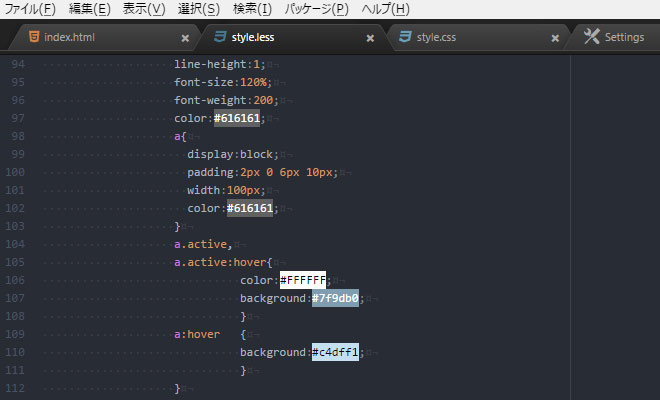The image size is (660, 400).
Task: Click line number 105 in the gutter
Action: pyautogui.click(x=15, y=262)
